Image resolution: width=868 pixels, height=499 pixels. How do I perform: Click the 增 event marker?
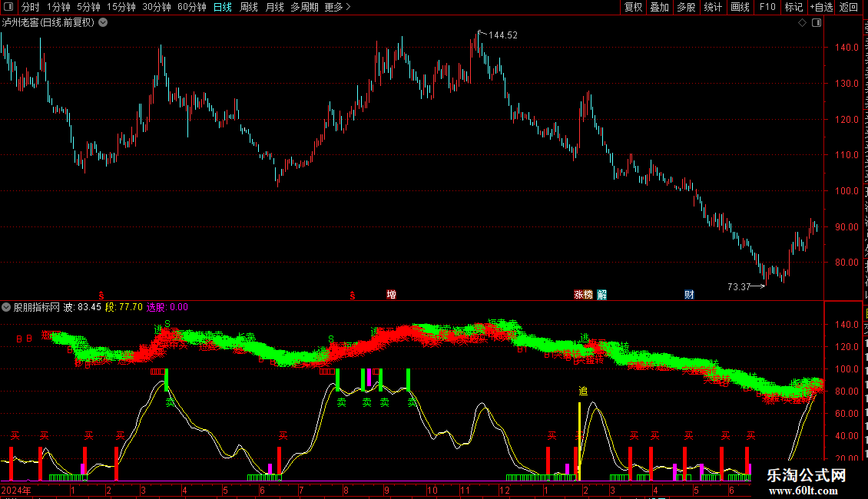(x=392, y=294)
